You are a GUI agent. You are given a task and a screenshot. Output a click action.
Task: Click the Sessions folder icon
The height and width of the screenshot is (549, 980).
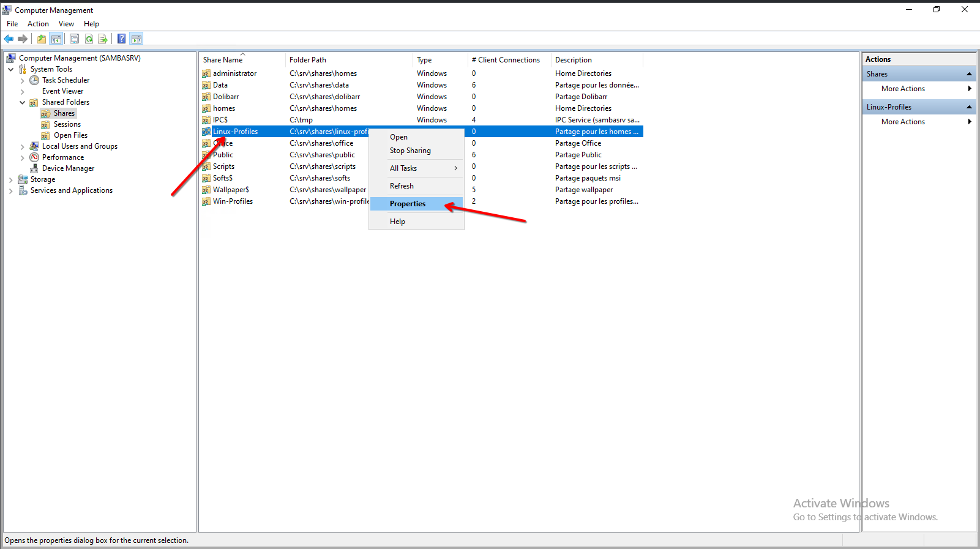45,124
